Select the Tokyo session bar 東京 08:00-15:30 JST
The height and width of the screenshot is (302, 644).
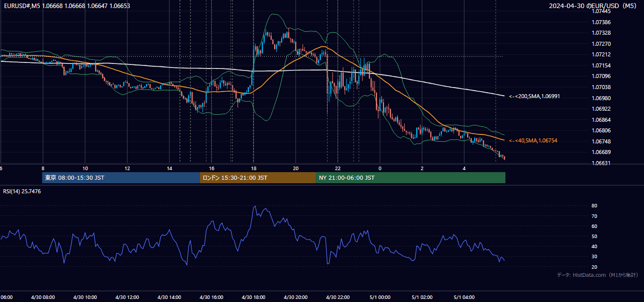tap(121, 178)
